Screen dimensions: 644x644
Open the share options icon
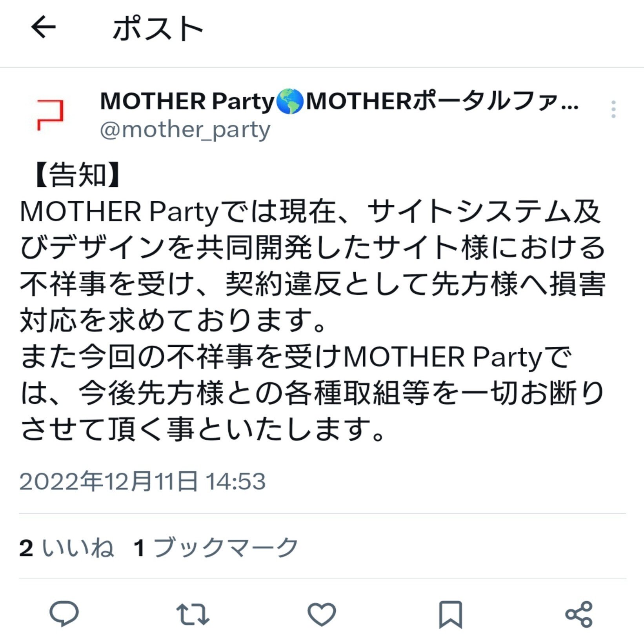click(x=579, y=614)
